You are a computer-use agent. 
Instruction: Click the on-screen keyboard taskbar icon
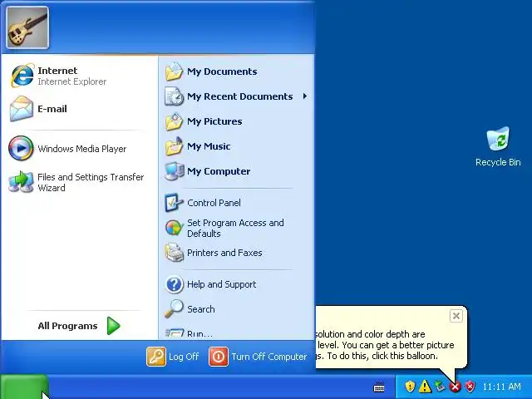[x=379, y=387]
